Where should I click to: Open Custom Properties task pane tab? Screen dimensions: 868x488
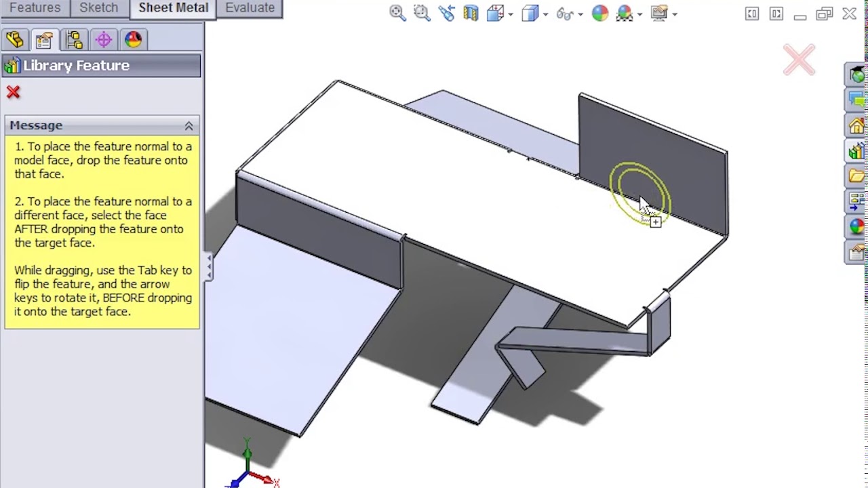(856, 252)
